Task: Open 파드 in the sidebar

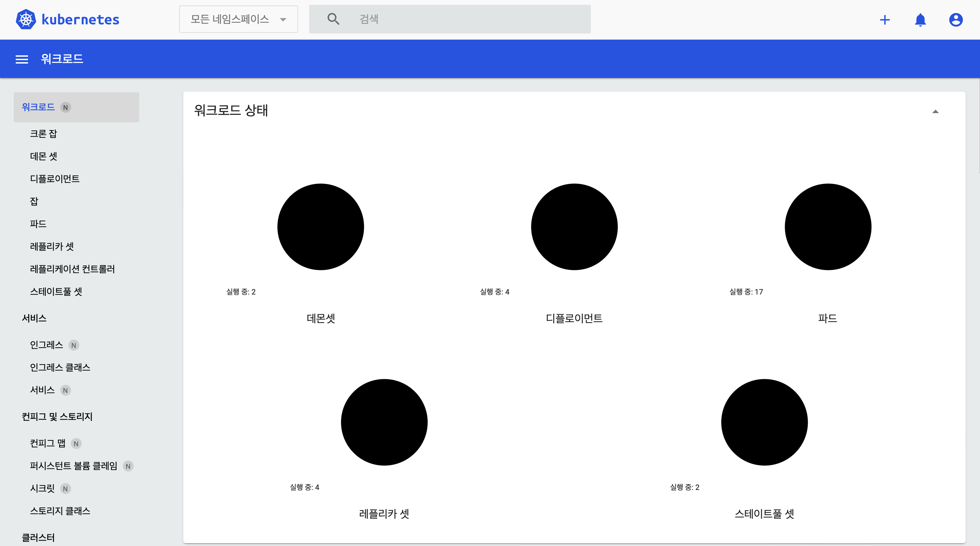Action: coord(38,224)
